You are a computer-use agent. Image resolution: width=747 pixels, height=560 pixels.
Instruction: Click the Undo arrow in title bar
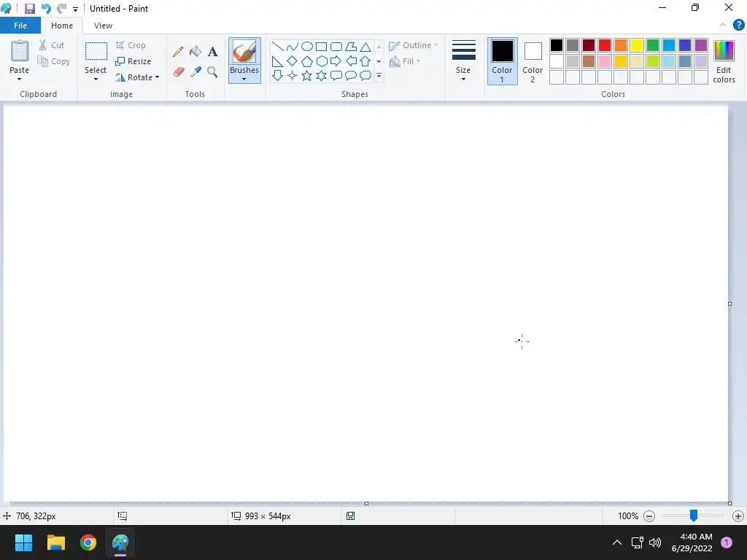[46, 9]
